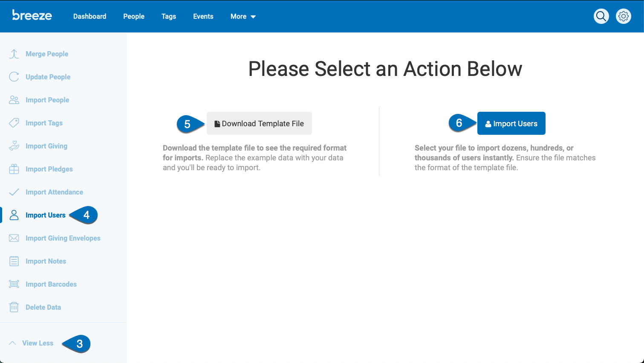
Task: Click the Import Users person icon in sidebar
Action: 14,215
